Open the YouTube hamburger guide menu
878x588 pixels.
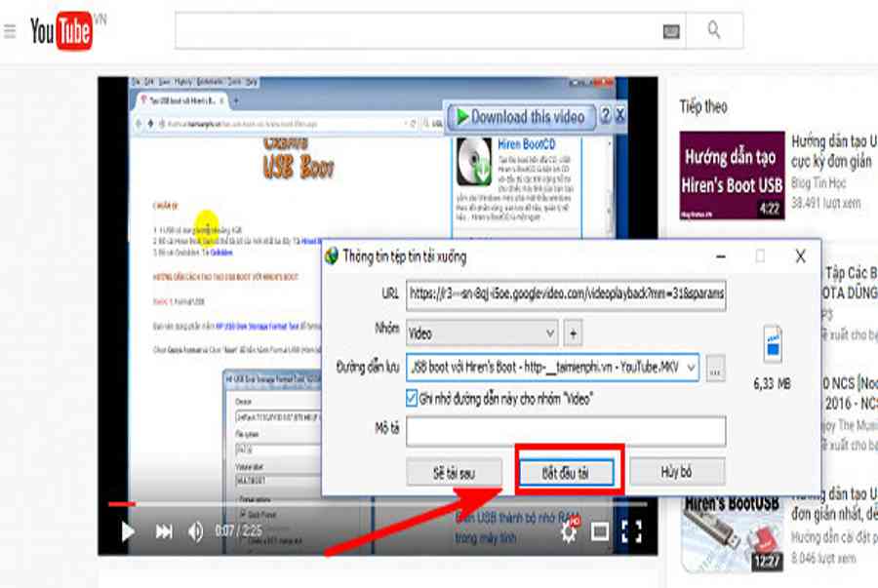[x=10, y=31]
